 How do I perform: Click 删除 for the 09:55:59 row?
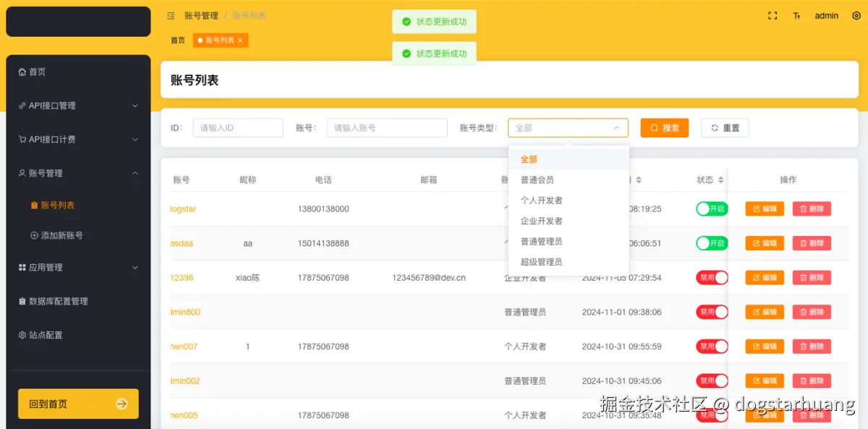click(x=812, y=347)
